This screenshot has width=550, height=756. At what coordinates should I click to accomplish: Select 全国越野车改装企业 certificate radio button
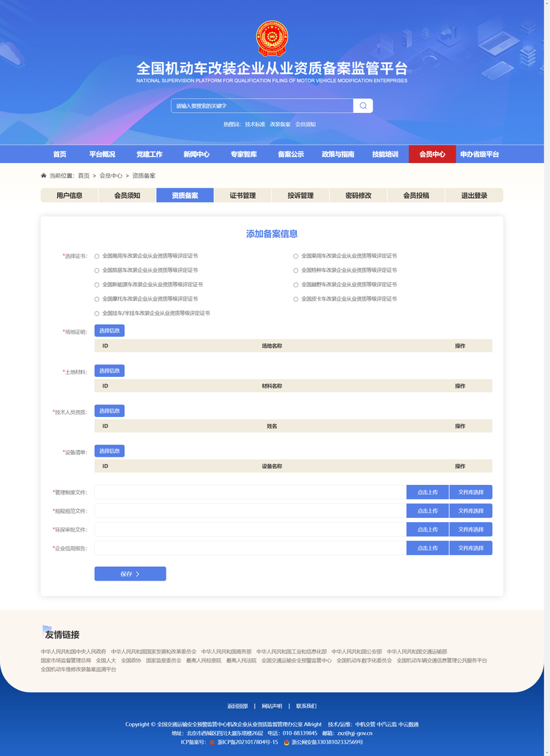(x=296, y=285)
